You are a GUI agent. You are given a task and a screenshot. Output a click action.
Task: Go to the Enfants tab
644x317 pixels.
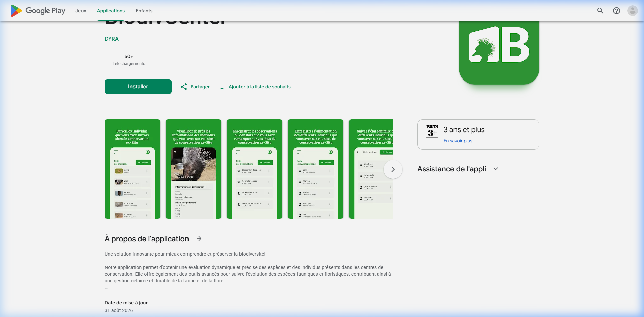click(144, 11)
